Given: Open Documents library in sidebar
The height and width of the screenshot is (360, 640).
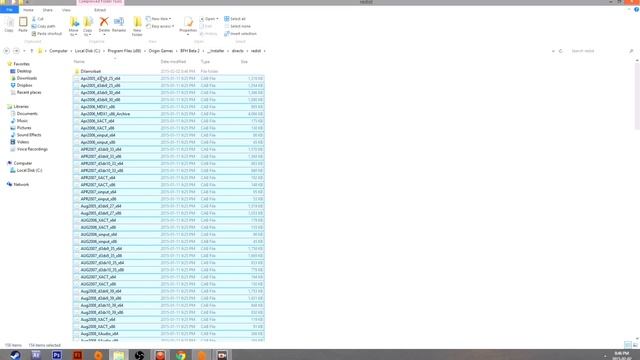Looking at the screenshot, I should pyautogui.click(x=27, y=113).
